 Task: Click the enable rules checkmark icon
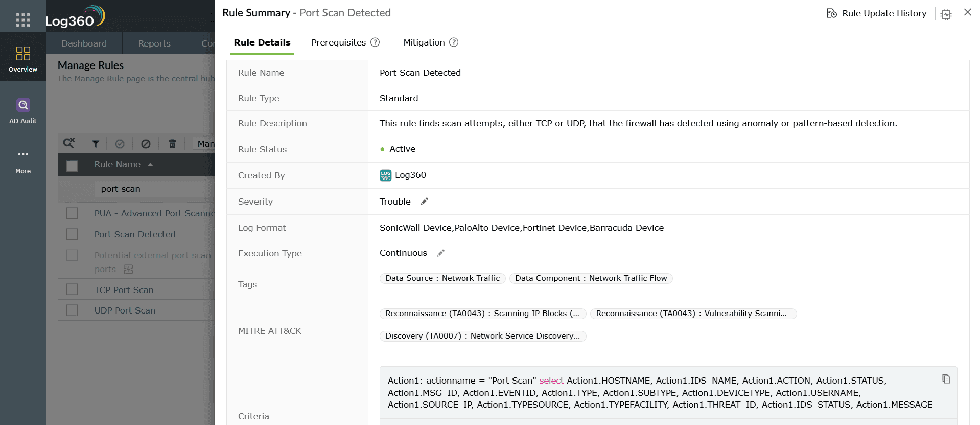(120, 144)
